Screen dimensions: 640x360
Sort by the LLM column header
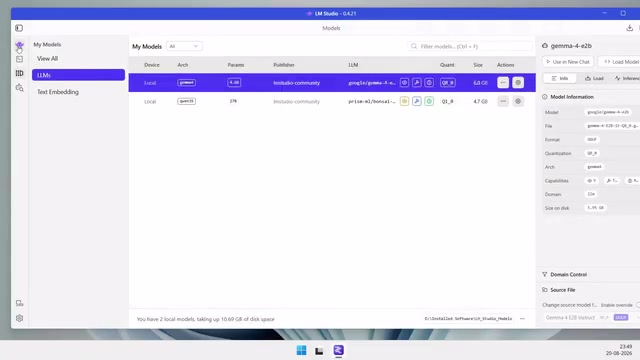click(x=353, y=65)
